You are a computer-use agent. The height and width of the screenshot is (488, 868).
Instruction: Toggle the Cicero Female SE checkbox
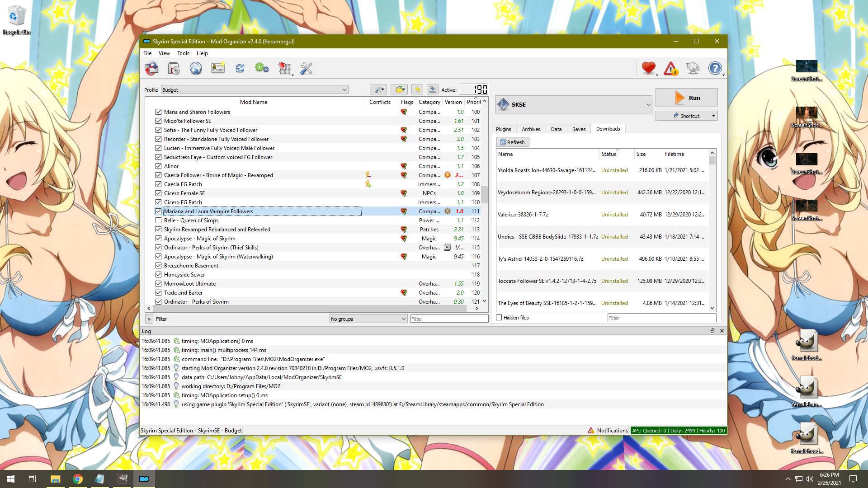(158, 193)
